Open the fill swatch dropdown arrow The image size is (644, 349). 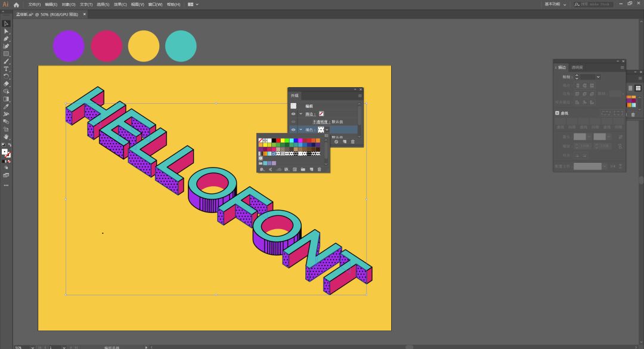tap(327, 129)
